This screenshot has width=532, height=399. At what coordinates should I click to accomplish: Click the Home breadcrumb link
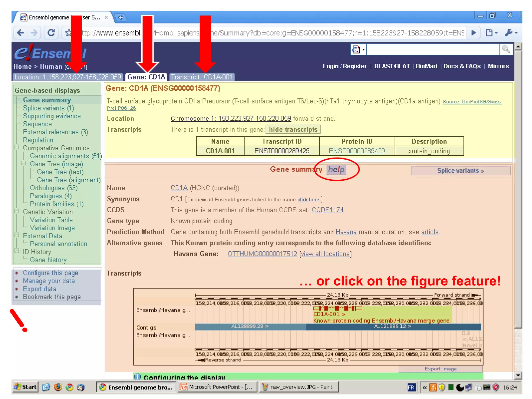click(23, 67)
